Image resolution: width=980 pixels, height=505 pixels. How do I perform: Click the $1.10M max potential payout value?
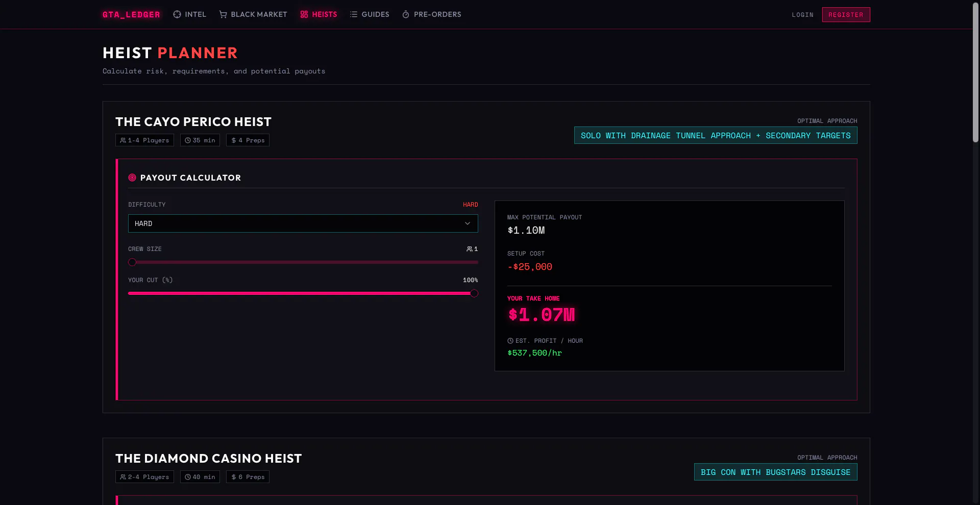click(x=526, y=230)
